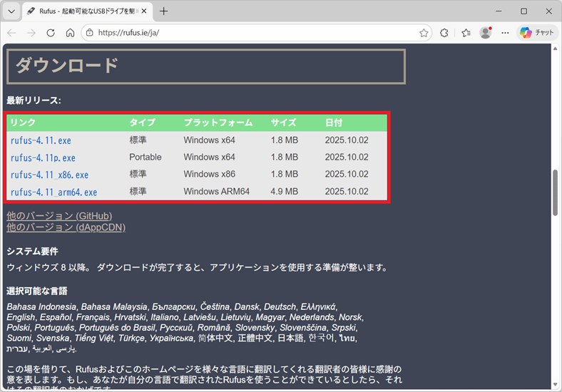This screenshot has width=562, height=392.
Task: Download rufus-4.11.exe standard x64 link
Action: click(x=41, y=140)
